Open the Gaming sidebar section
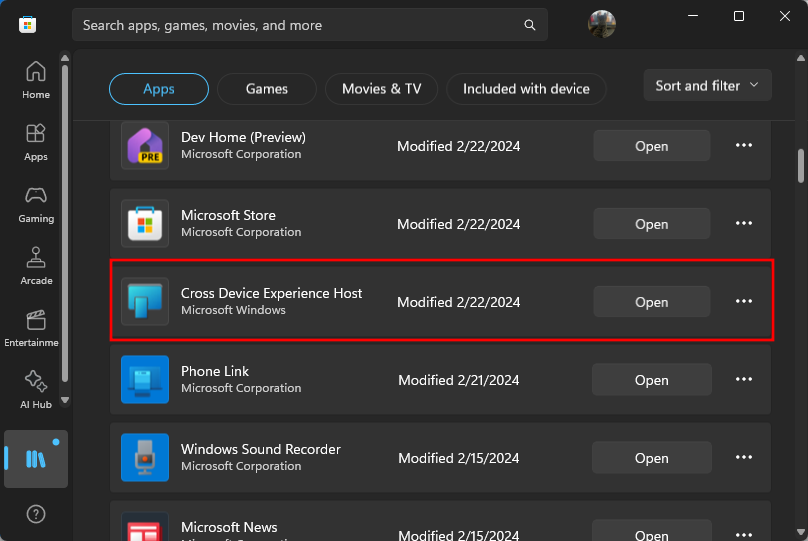Image resolution: width=808 pixels, height=541 pixels. pyautogui.click(x=36, y=205)
